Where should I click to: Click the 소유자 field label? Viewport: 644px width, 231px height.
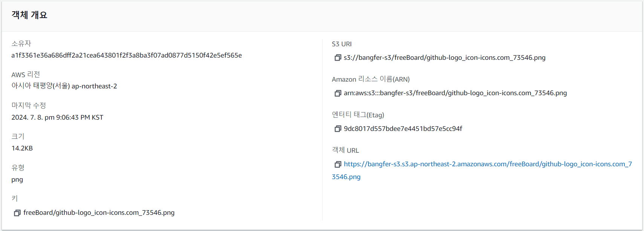point(21,44)
